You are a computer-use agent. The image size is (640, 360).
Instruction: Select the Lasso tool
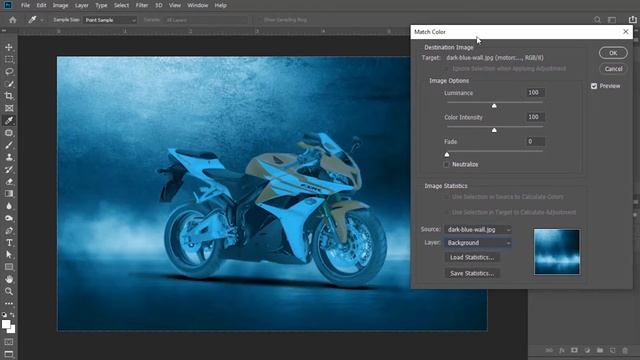9,72
